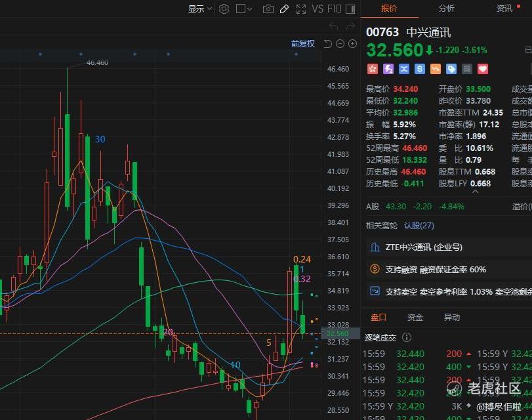Change the 前复权 adjustment mode

[x=302, y=44]
